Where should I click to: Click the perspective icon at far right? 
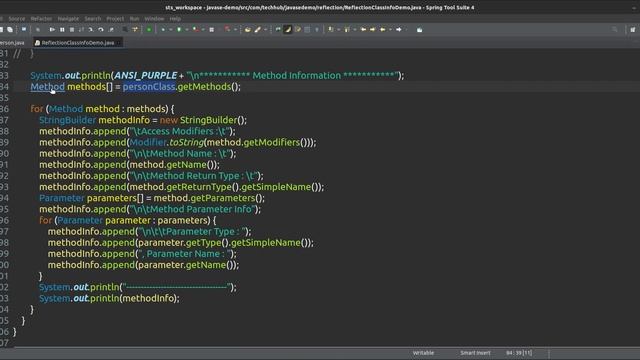click(x=633, y=29)
